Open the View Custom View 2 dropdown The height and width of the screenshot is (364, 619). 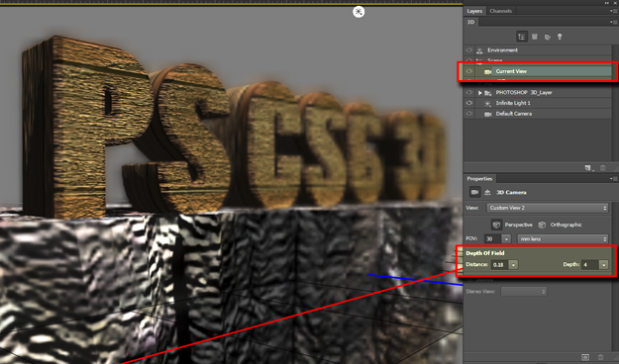pyautogui.click(x=547, y=208)
